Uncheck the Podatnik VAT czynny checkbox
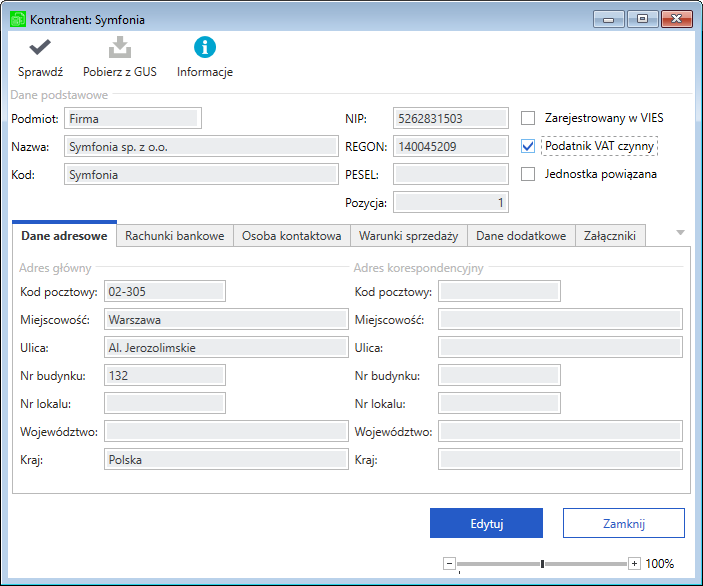This screenshot has height=586, width=703. (528, 146)
